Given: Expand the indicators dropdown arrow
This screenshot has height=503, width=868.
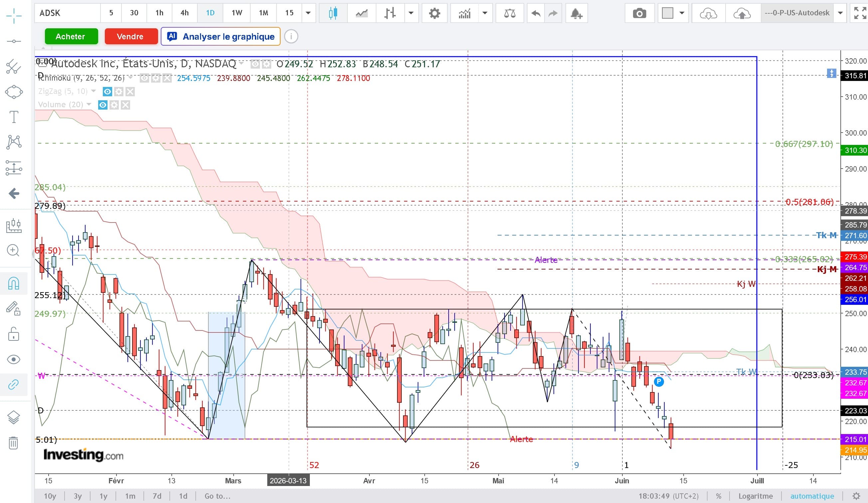Looking at the screenshot, I should pos(485,13).
